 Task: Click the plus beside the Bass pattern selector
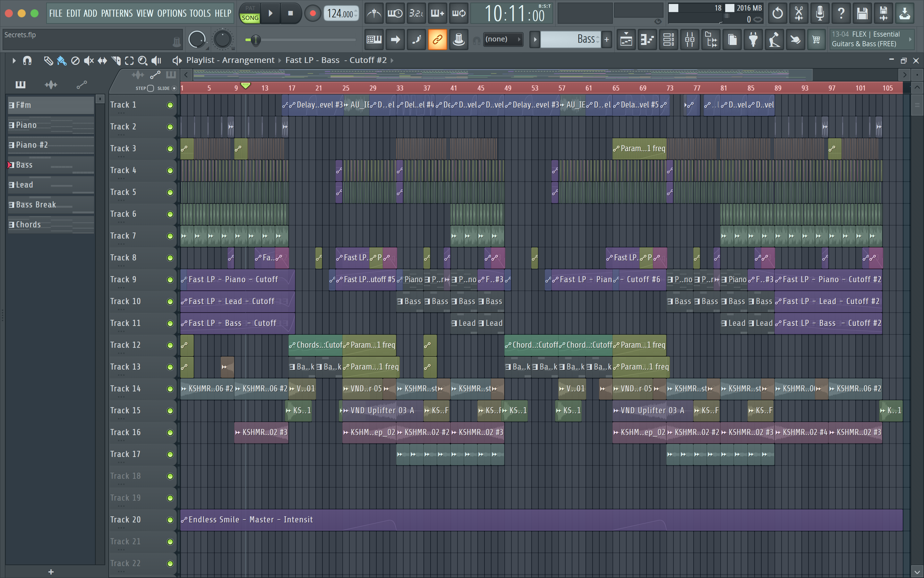coord(606,39)
